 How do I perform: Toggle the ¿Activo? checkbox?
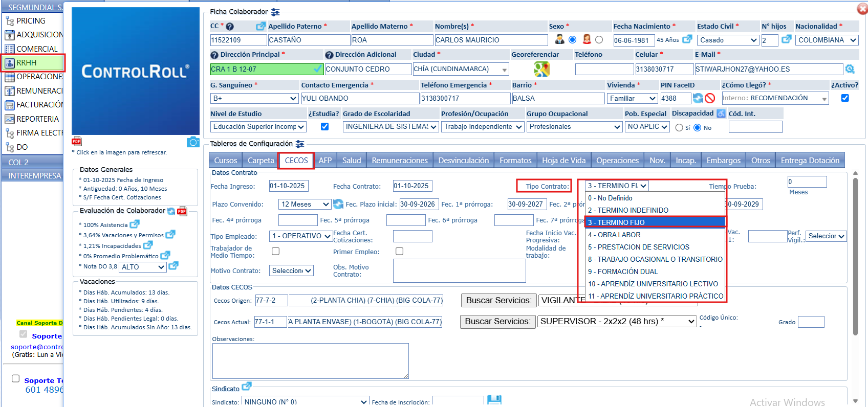[845, 98]
